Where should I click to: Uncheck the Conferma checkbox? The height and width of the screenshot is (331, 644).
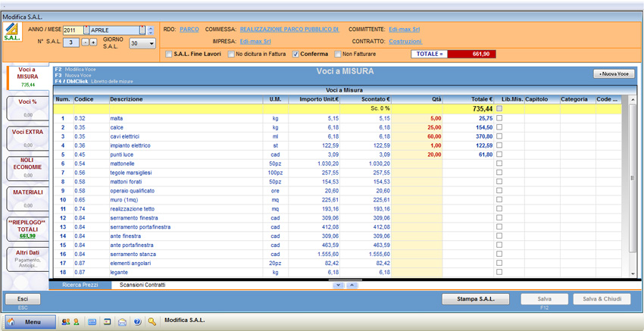click(x=295, y=55)
